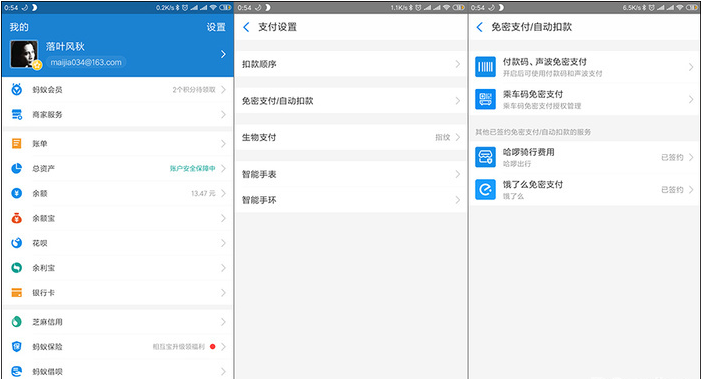Tap the 芝麻信用 label
The width and height of the screenshot is (704, 379).
tap(47, 322)
